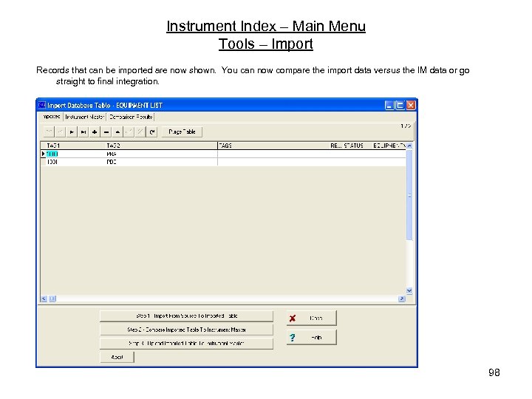
Task: Cancel edit with X navigator button
Action: (140, 132)
